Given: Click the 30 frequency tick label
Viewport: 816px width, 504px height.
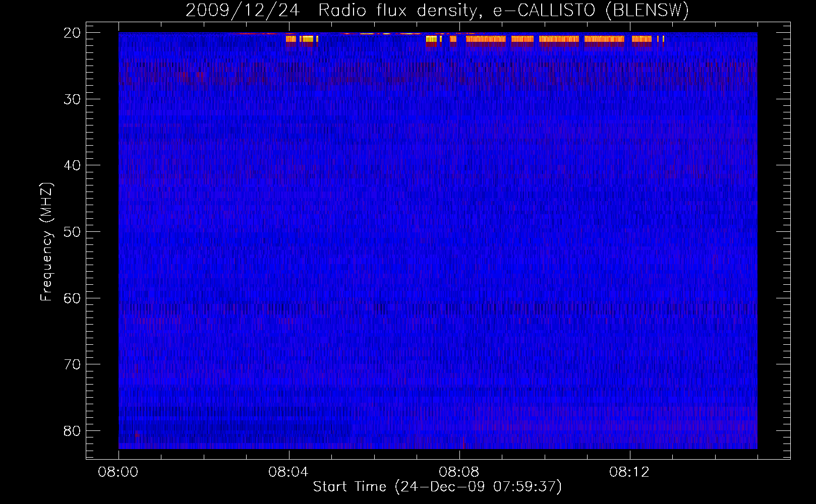Looking at the screenshot, I should (x=72, y=99).
